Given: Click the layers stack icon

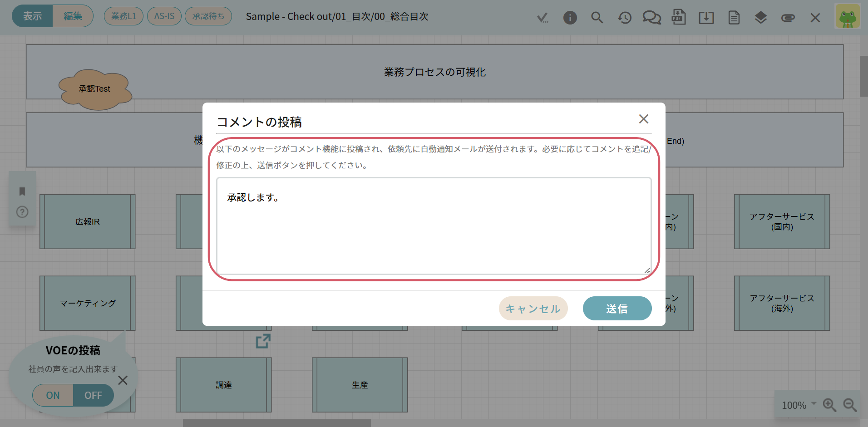Looking at the screenshot, I should 760,18.
